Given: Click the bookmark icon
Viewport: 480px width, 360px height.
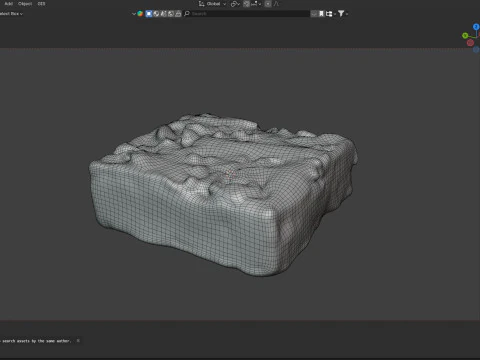Looking at the screenshot, I should click(x=321, y=14).
